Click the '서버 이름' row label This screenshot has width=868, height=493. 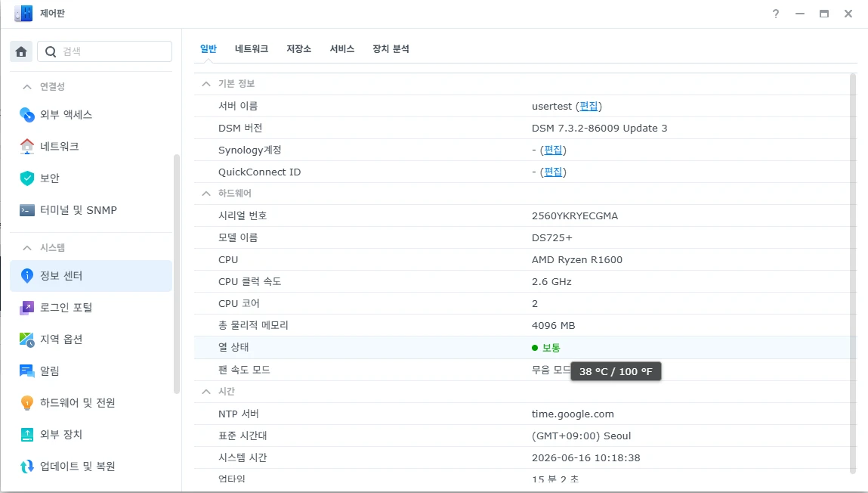(x=238, y=106)
